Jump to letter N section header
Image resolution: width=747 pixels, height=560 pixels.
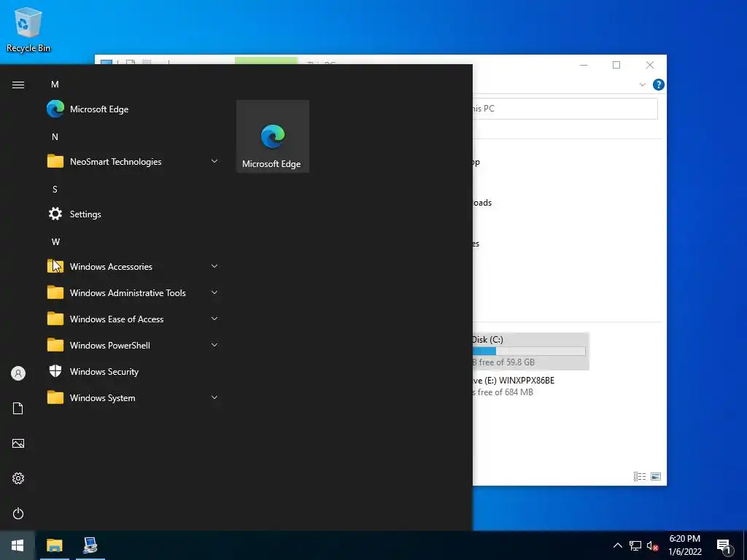tap(55, 136)
